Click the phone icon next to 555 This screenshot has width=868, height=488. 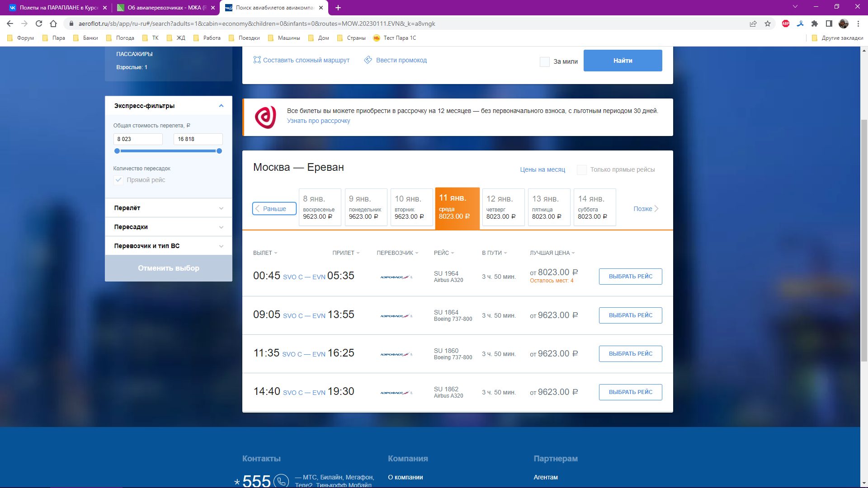[281, 481]
